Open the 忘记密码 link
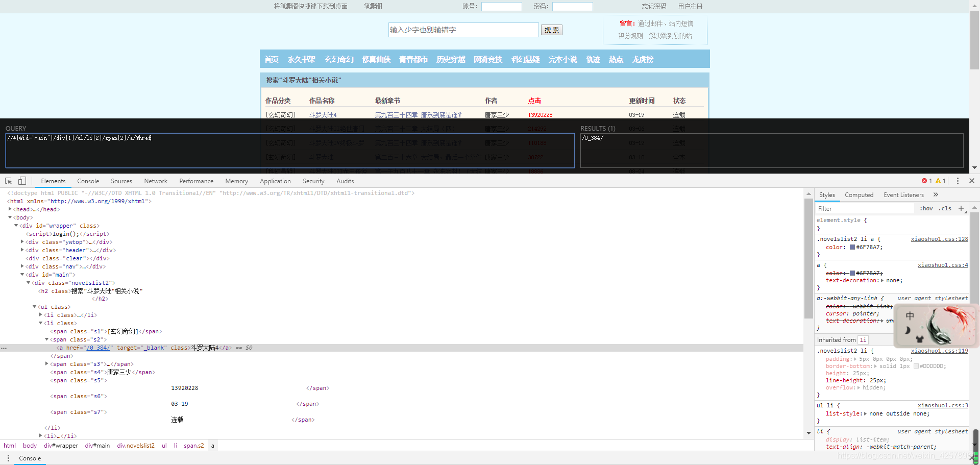The height and width of the screenshot is (465, 980). pyautogui.click(x=654, y=6)
